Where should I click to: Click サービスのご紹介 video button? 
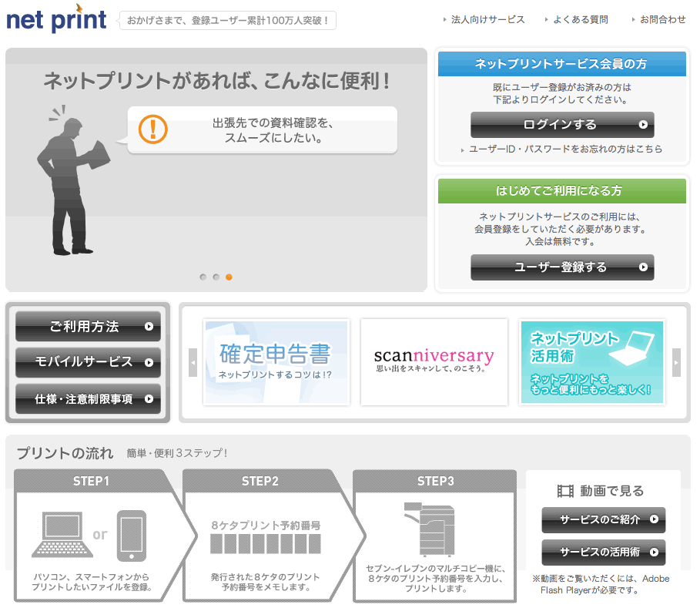604,519
